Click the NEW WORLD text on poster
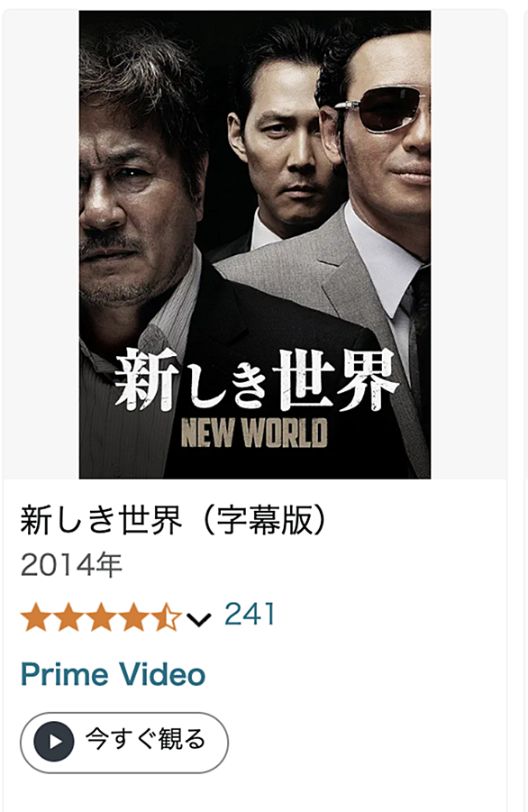This screenshot has height=812, width=528. [254, 433]
